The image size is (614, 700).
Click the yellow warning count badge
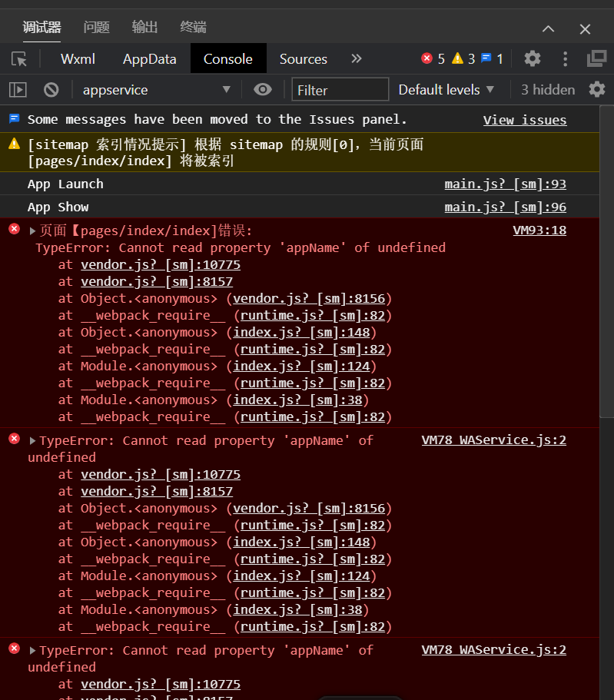[463, 58]
